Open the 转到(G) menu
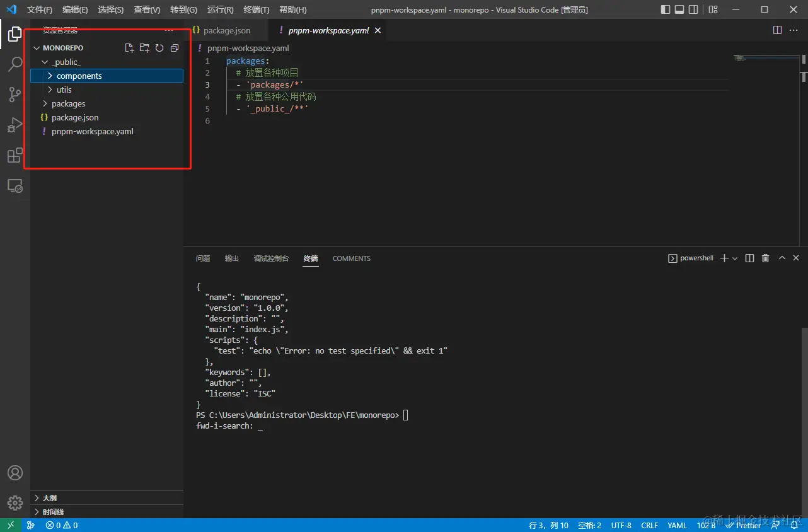This screenshot has height=532, width=808. tap(183, 9)
